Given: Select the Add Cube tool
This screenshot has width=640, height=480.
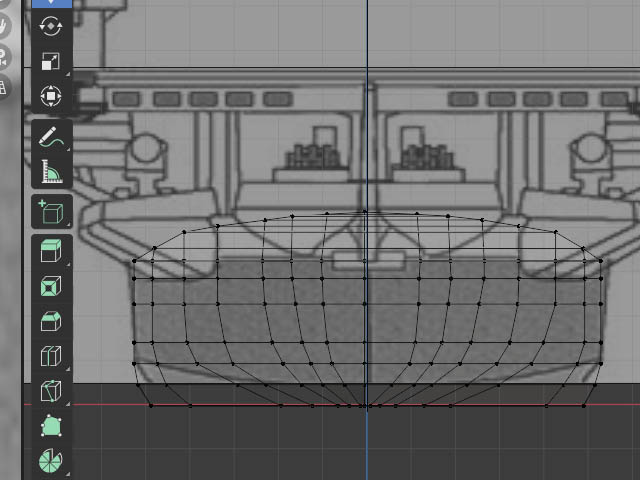Looking at the screenshot, I should point(51,211).
